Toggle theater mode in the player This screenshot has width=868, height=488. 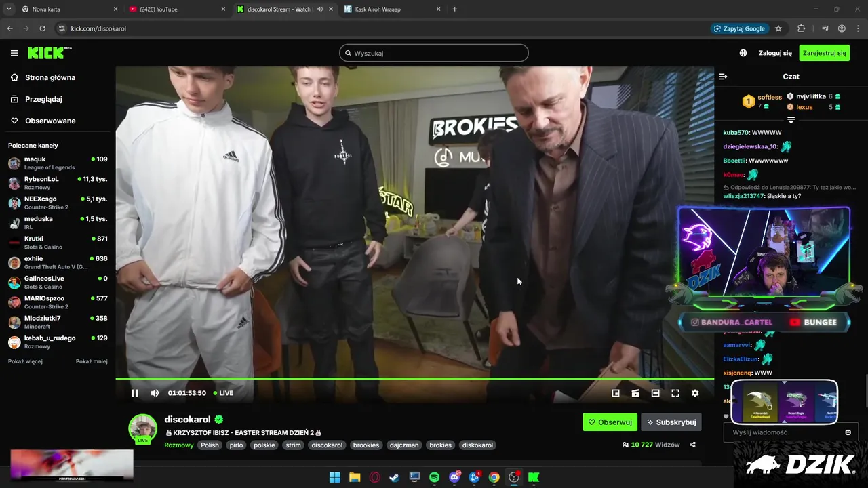click(x=655, y=393)
